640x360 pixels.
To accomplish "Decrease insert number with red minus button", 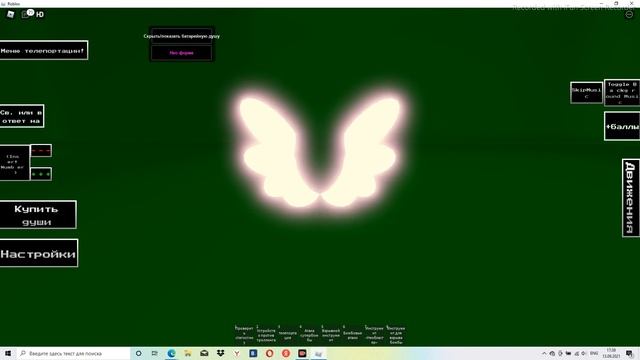I will (41, 150).
